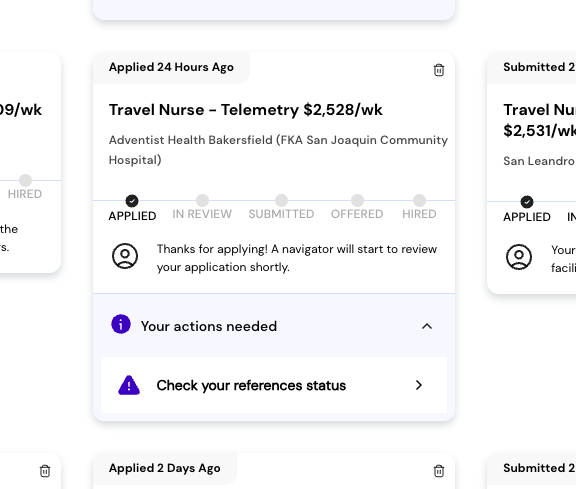Click purple warning triangle icon
Image resolution: width=576 pixels, height=489 pixels.
[x=129, y=385]
